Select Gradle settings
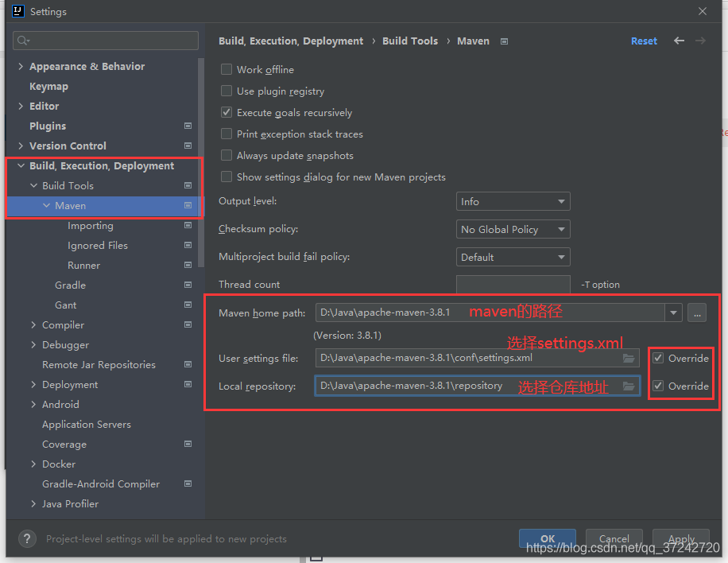The width and height of the screenshot is (728, 563). click(70, 285)
